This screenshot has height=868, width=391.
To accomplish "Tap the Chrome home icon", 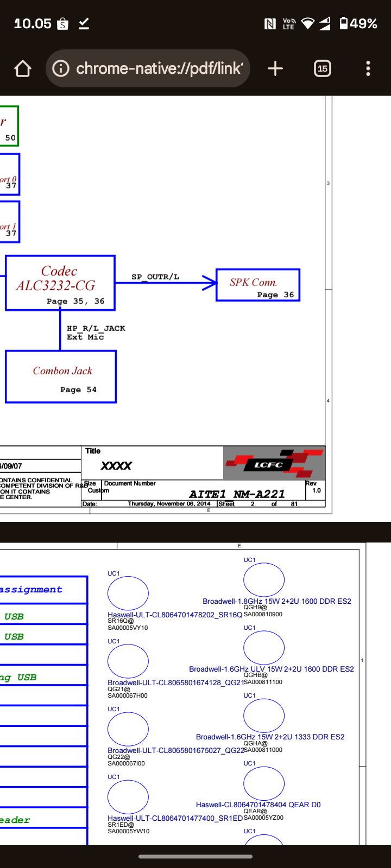I will (x=23, y=68).
